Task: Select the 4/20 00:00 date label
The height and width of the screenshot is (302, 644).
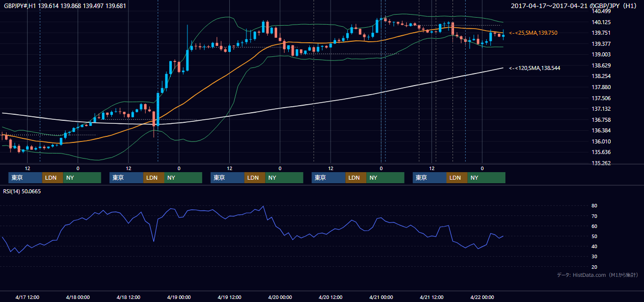Action: [280, 297]
